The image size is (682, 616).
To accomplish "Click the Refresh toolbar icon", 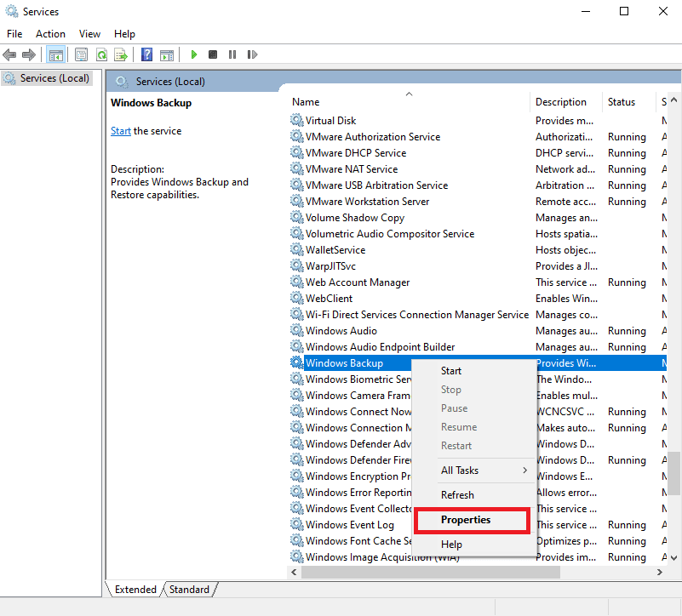I will click(x=101, y=54).
